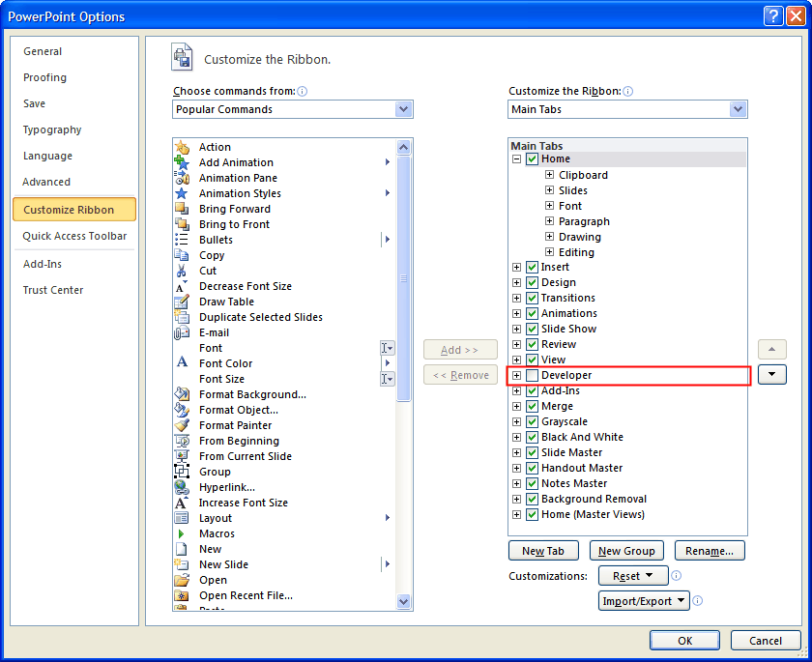The image size is (812, 662).
Task: Click the Font Color letter A icon
Action: click(x=182, y=361)
